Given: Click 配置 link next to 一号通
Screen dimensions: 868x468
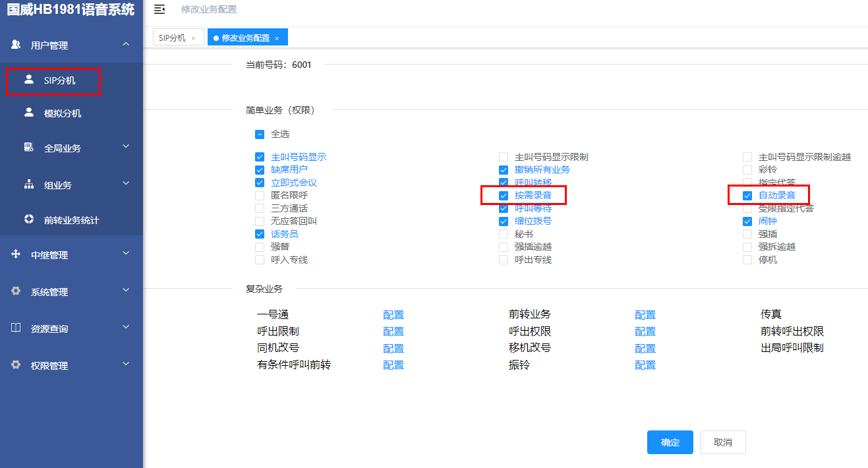Looking at the screenshot, I should click(x=393, y=314).
